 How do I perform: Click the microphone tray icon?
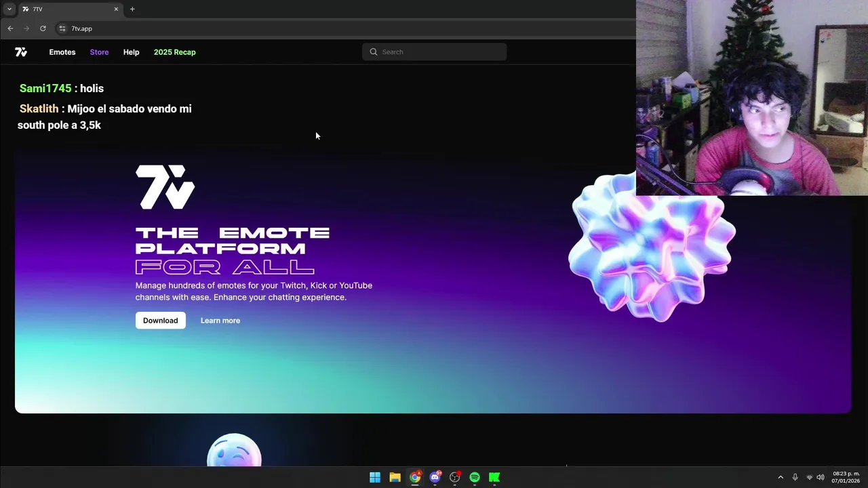coord(795,478)
